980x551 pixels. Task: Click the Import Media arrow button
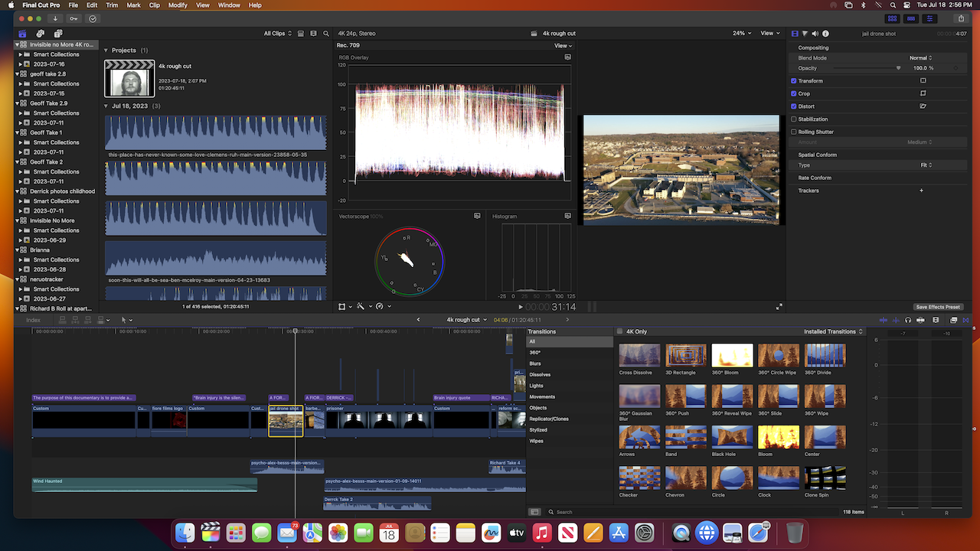click(x=55, y=18)
